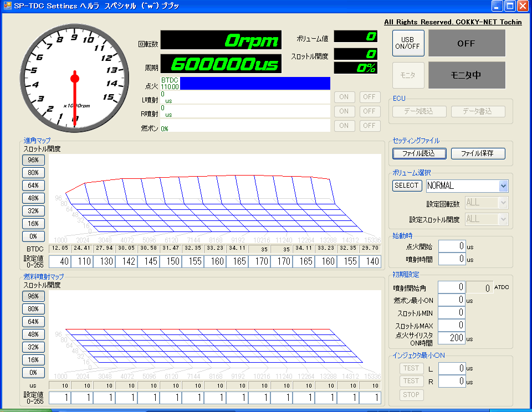This screenshot has height=412, width=532.
Task: Select 96% throttle in 進角マップ
Action: click(33, 159)
